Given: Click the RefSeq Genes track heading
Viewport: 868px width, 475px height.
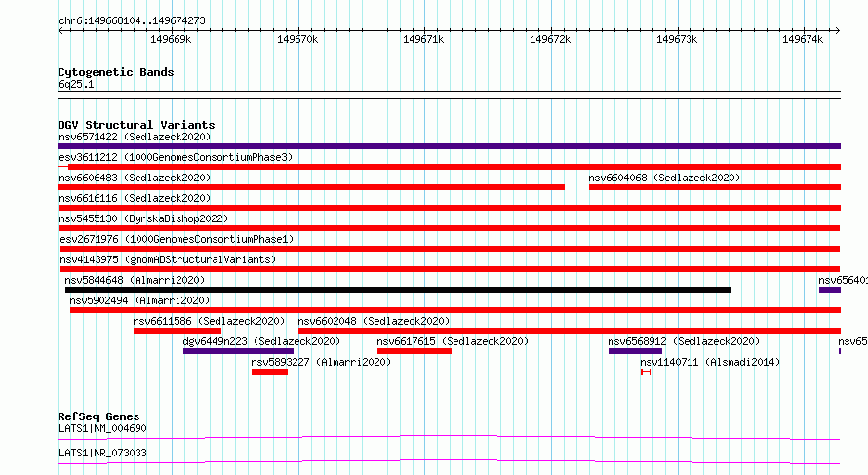Looking at the screenshot, I should tap(99, 416).
